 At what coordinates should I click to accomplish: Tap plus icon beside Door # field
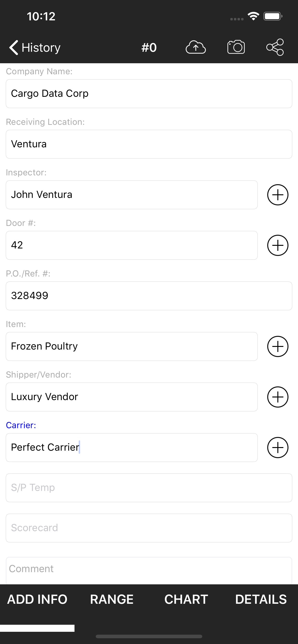(278, 245)
